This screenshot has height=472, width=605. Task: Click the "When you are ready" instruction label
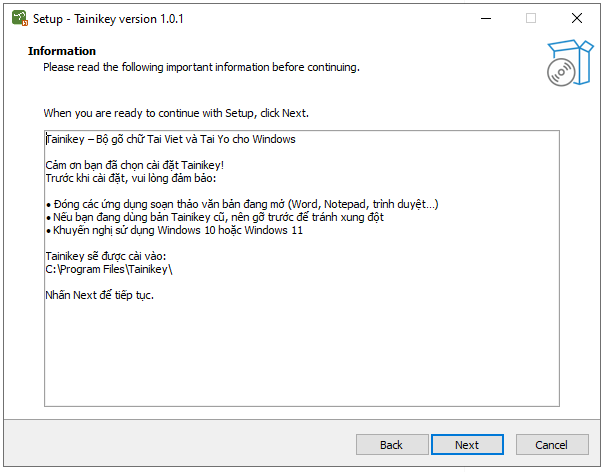point(183,113)
